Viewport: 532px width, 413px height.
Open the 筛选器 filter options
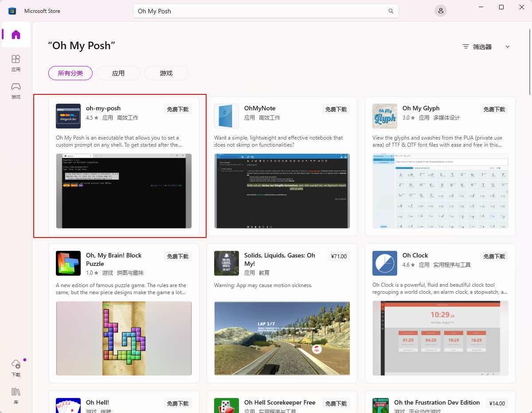486,47
